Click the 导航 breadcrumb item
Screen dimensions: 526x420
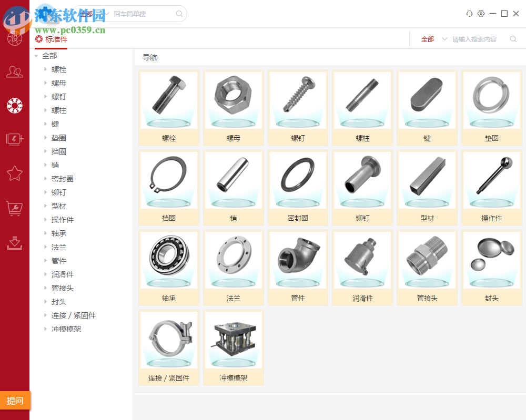149,57
